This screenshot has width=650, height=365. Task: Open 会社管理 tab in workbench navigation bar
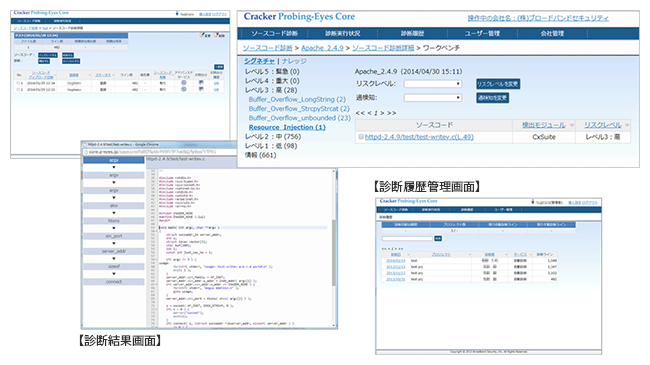552,33
